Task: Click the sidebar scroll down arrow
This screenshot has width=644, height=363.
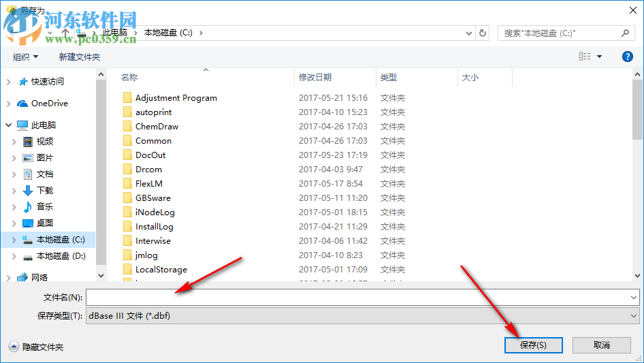Action: click(x=101, y=276)
